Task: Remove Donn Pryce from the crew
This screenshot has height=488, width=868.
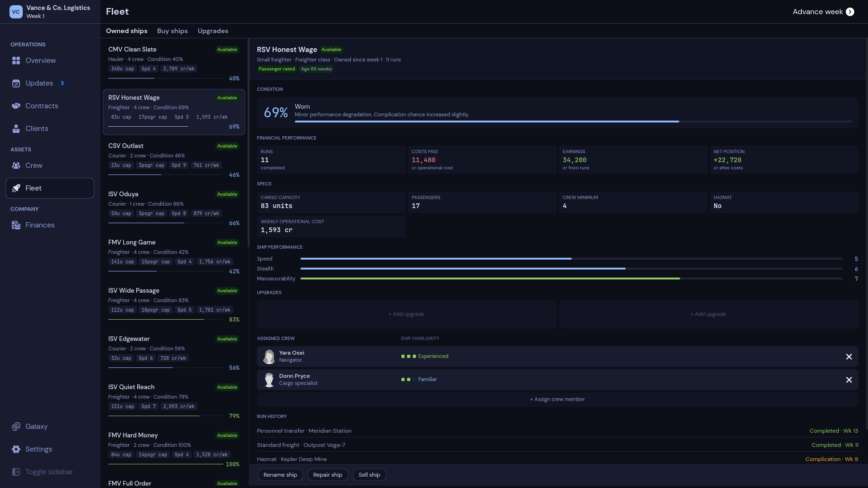Action: [x=849, y=380]
